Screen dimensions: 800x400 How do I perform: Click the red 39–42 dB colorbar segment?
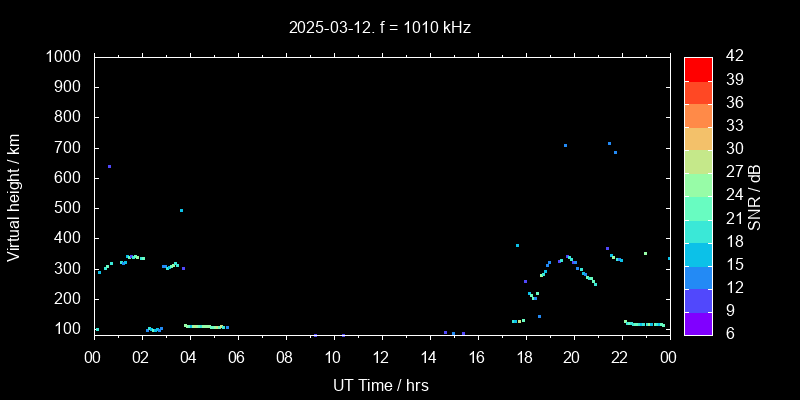(x=698, y=68)
